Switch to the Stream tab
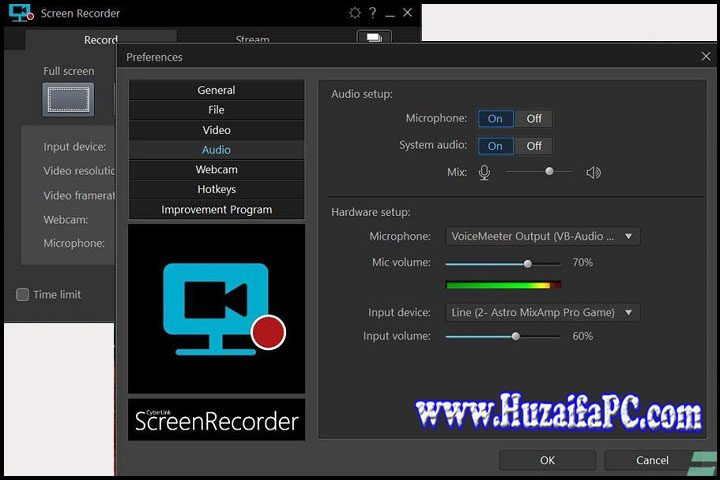 tap(252, 39)
